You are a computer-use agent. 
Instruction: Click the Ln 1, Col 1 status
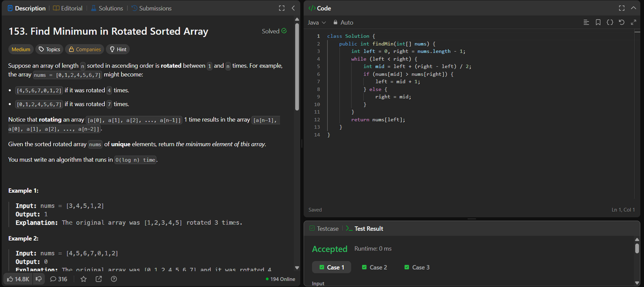tap(623, 210)
